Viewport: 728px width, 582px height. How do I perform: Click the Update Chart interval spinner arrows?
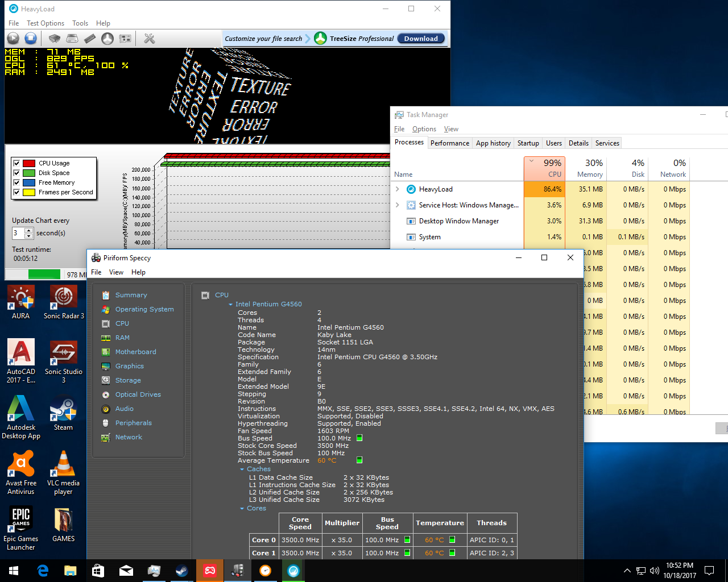(29, 233)
